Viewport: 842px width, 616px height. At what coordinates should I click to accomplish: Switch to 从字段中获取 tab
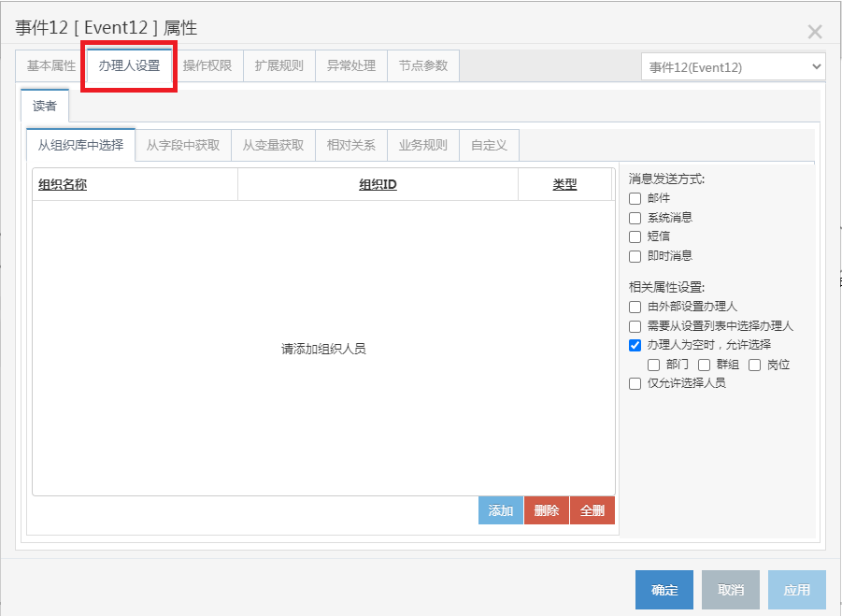click(183, 145)
